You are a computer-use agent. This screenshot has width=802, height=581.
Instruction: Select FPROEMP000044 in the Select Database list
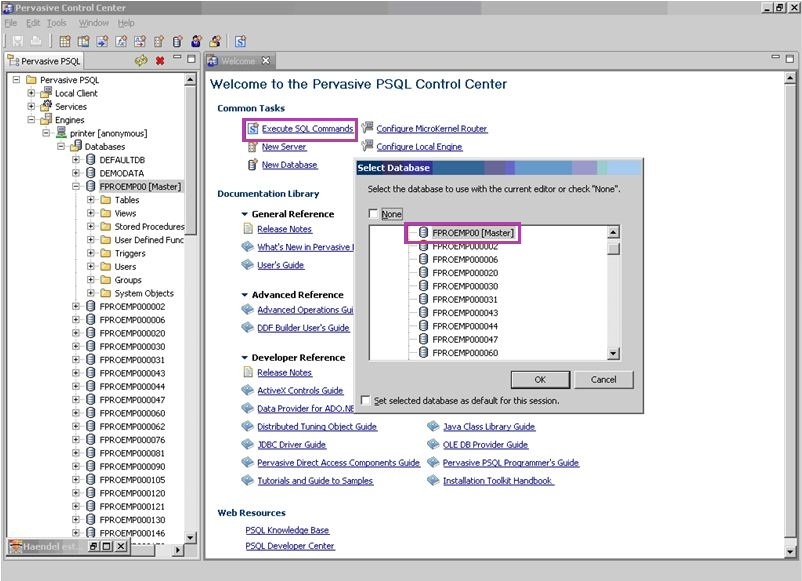[x=465, y=326]
